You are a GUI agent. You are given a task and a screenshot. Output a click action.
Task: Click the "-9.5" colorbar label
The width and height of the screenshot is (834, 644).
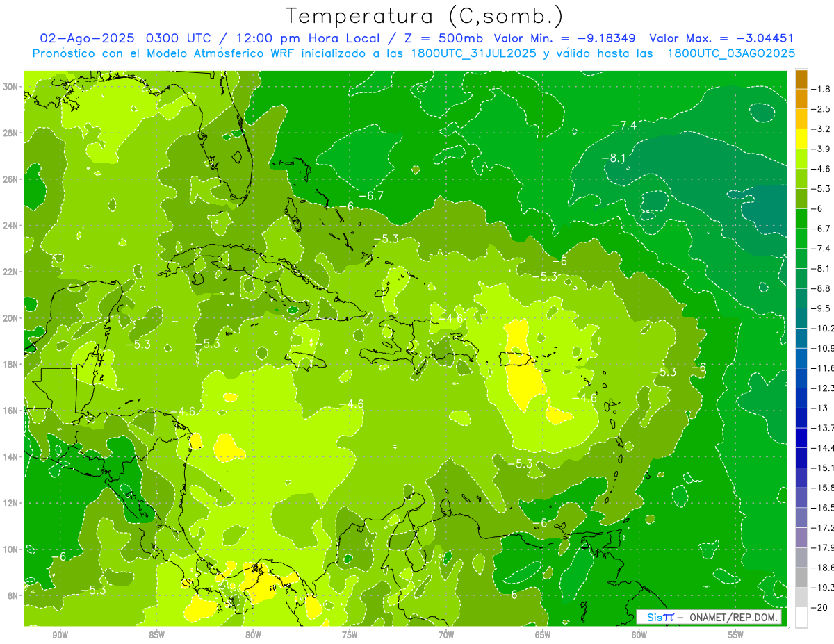coord(821,308)
